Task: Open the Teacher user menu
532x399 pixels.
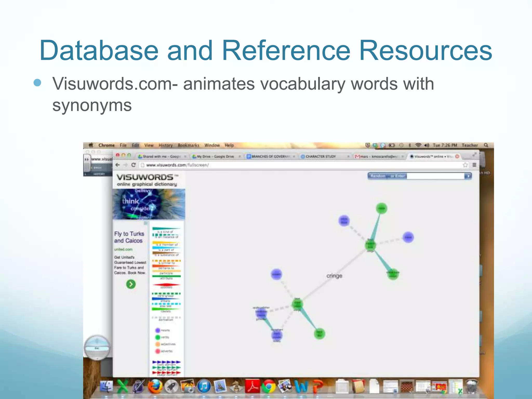Action: pos(470,145)
